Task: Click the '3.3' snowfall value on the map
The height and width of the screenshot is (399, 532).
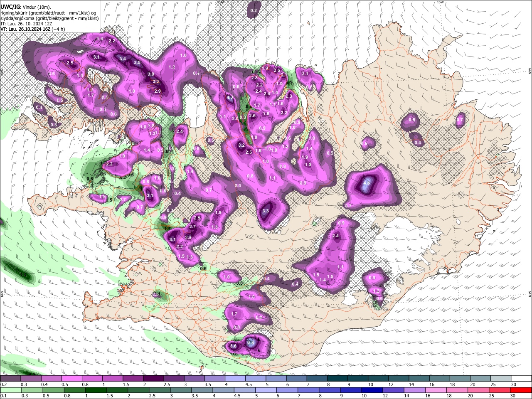Action: 266,211
